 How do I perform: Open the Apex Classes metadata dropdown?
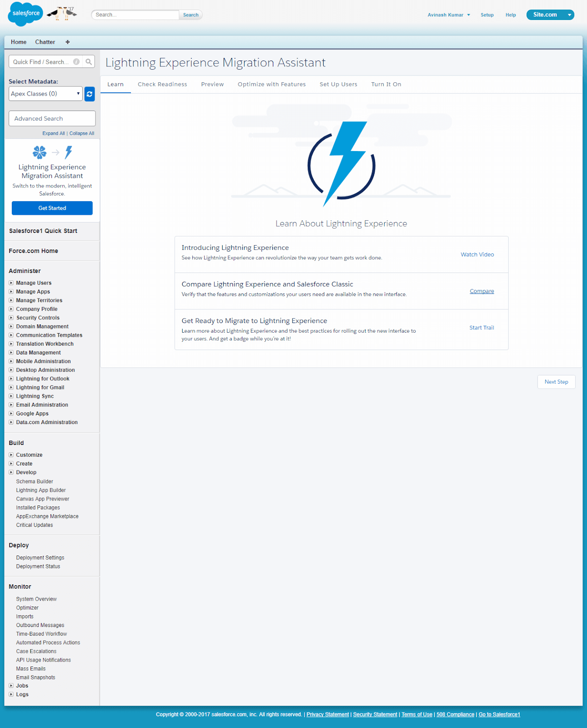coord(45,94)
